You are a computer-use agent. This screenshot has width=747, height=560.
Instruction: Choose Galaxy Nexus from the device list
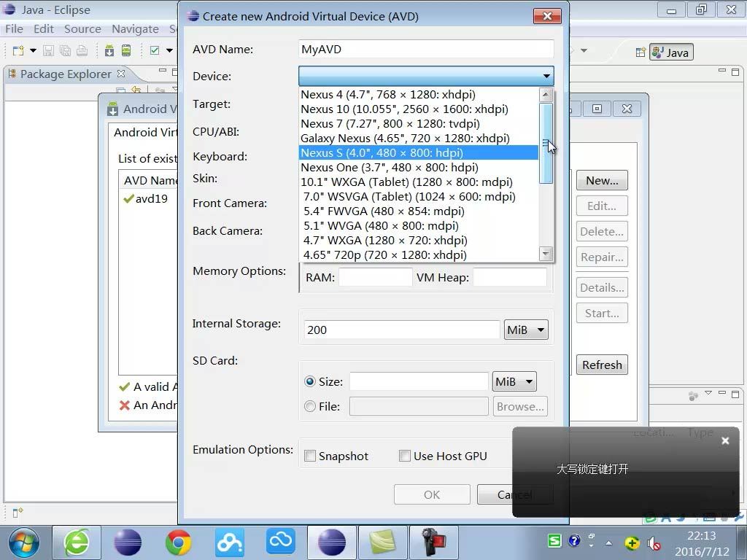[x=418, y=138]
